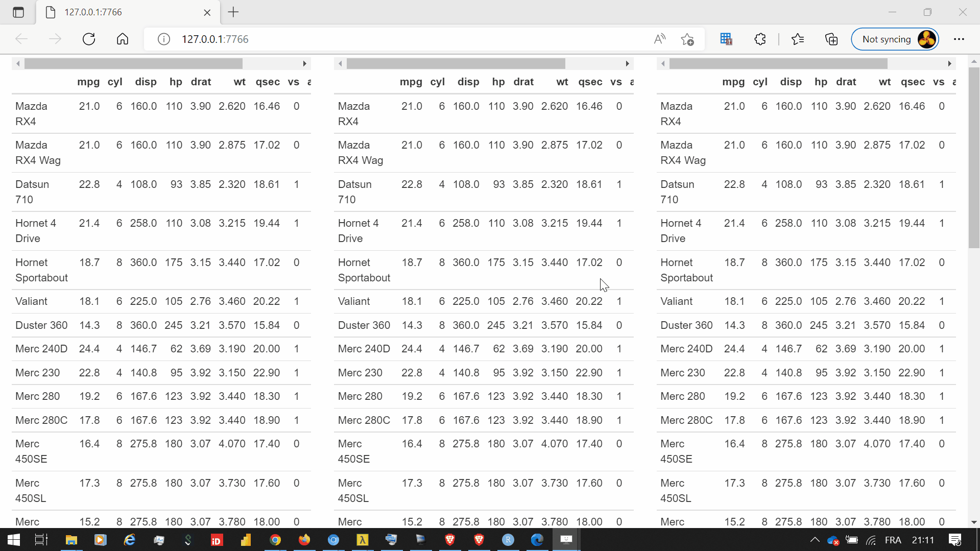Select Valiant row name in the first table
The height and width of the screenshot is (551, 980).
[31, 301]
